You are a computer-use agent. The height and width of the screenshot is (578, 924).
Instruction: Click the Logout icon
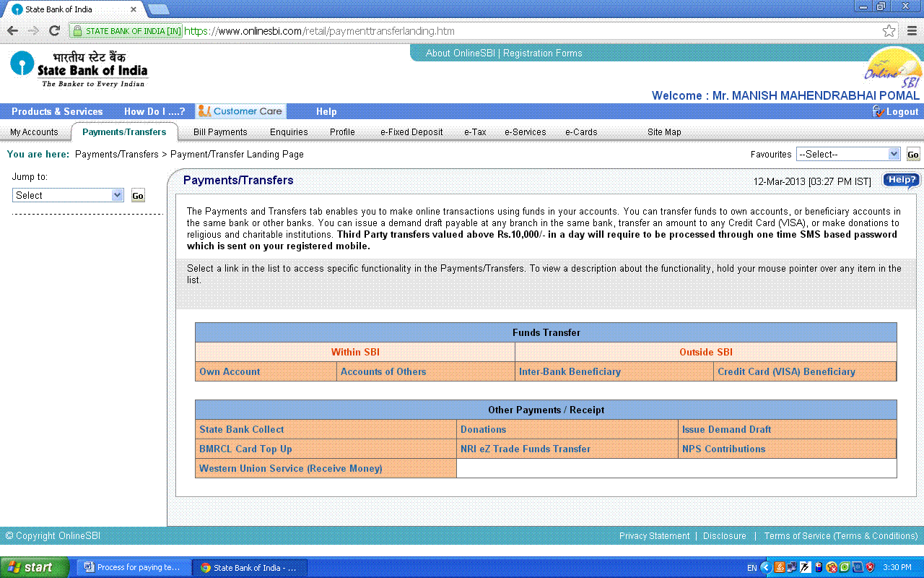878,111
